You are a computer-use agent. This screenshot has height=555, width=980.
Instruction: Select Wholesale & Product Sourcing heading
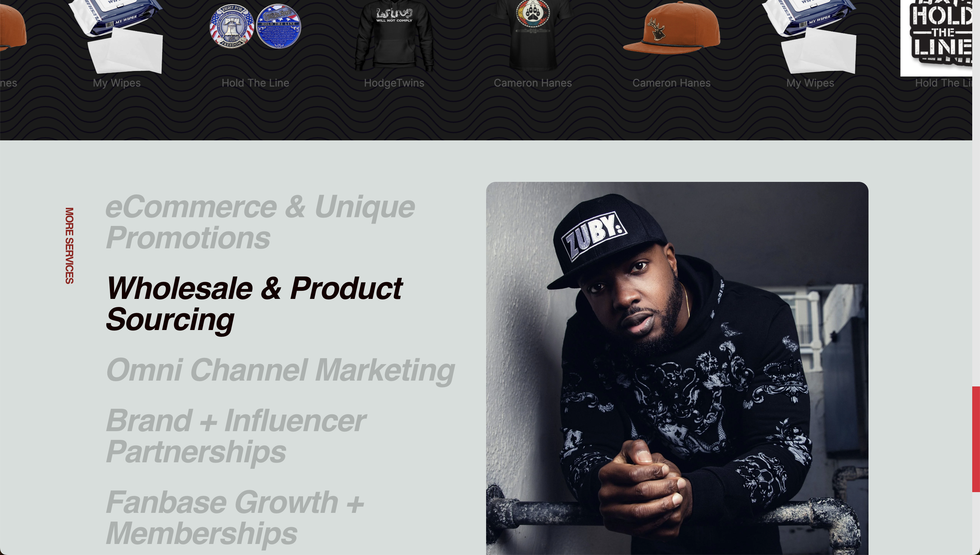[x=254, y=304]
